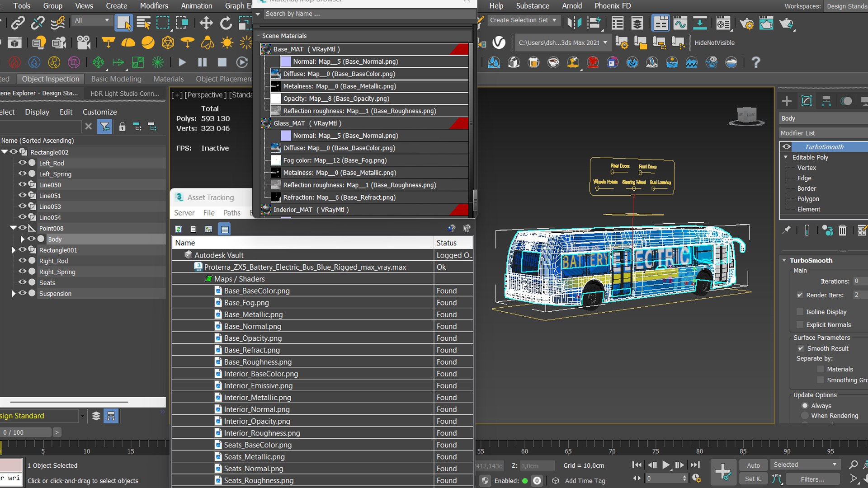
Task: Activate the Select and Move tool
Action: pyautogui.click(x=206, y=23)
